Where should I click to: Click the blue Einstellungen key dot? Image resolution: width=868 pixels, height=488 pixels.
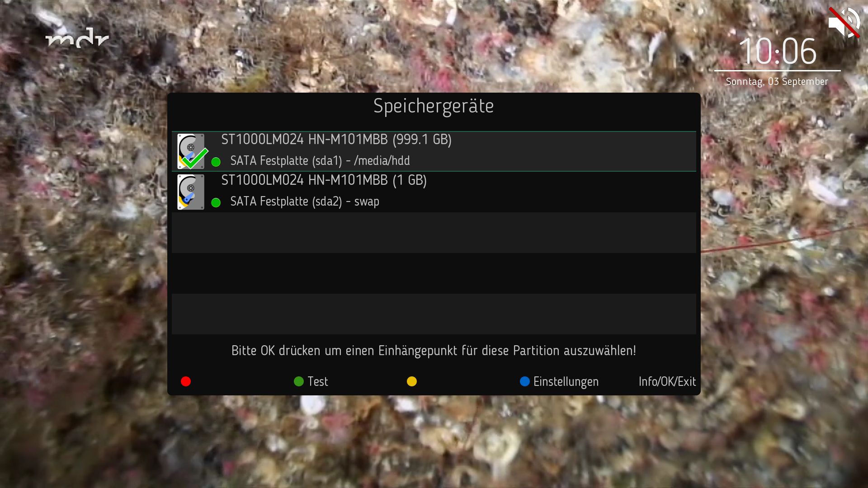525,381
